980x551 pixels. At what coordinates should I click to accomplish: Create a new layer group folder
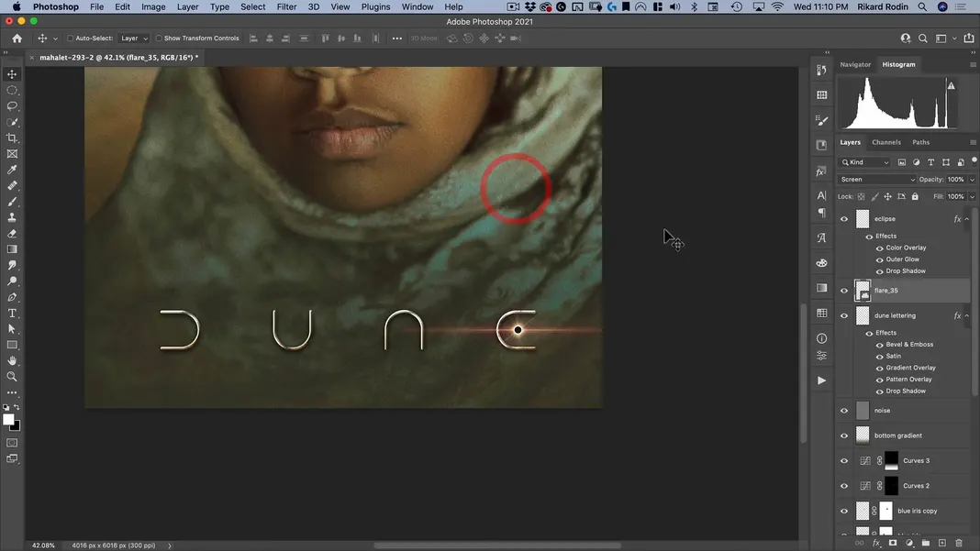(926, 544)
